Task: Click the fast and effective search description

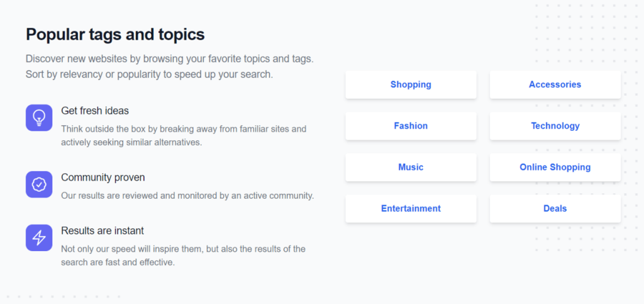Action: coord(183,256)
